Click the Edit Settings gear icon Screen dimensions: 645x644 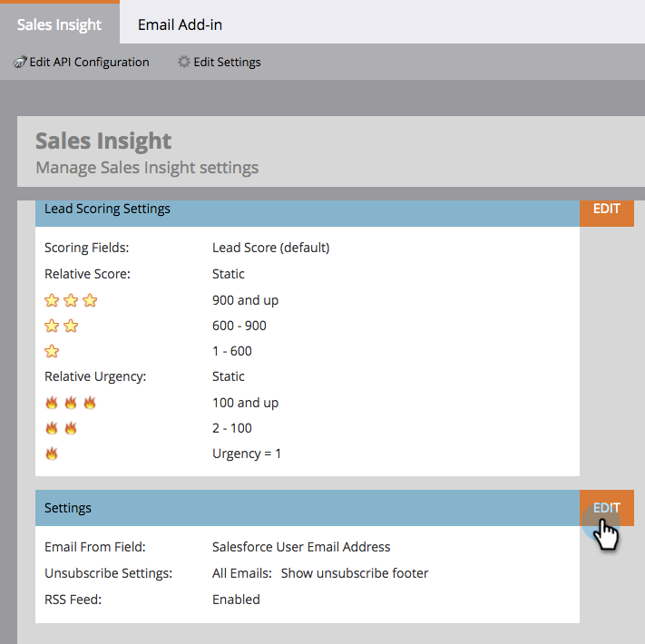[184, 63]
